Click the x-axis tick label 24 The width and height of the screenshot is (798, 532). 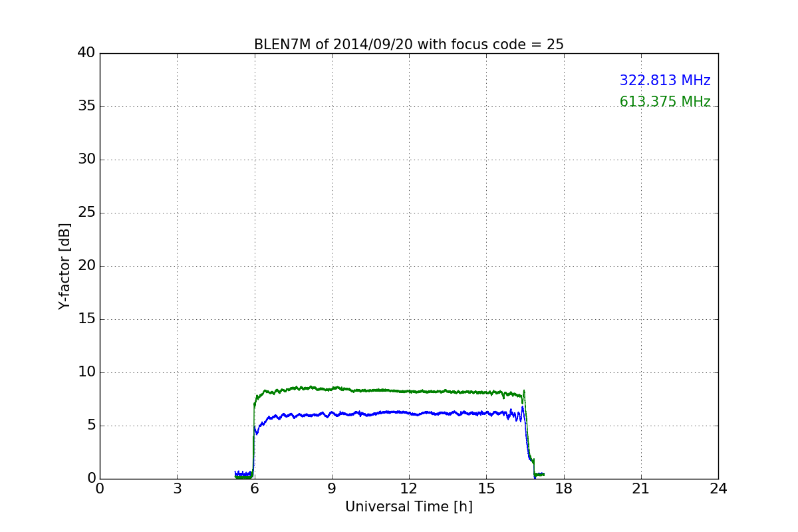[x=718, y=489]
